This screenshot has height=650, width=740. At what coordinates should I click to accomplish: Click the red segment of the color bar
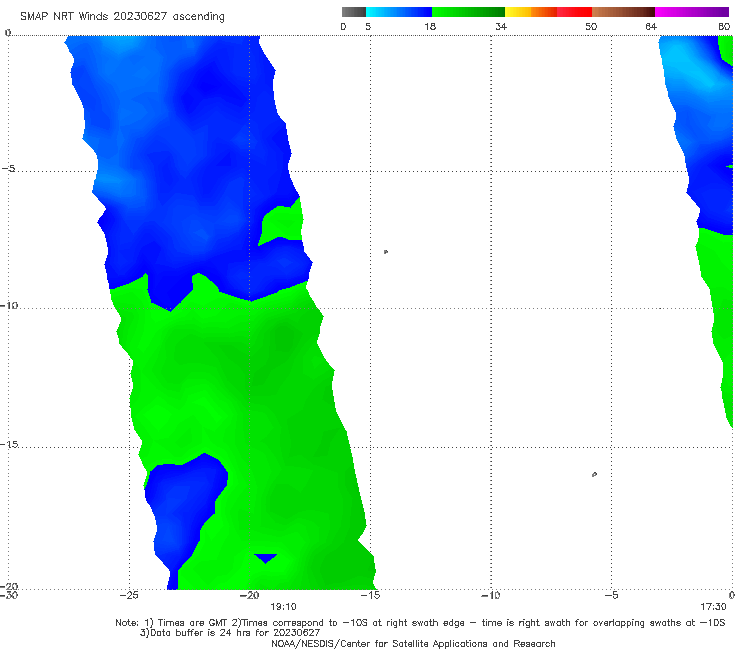pyautogui.click(x=574, y=12)
